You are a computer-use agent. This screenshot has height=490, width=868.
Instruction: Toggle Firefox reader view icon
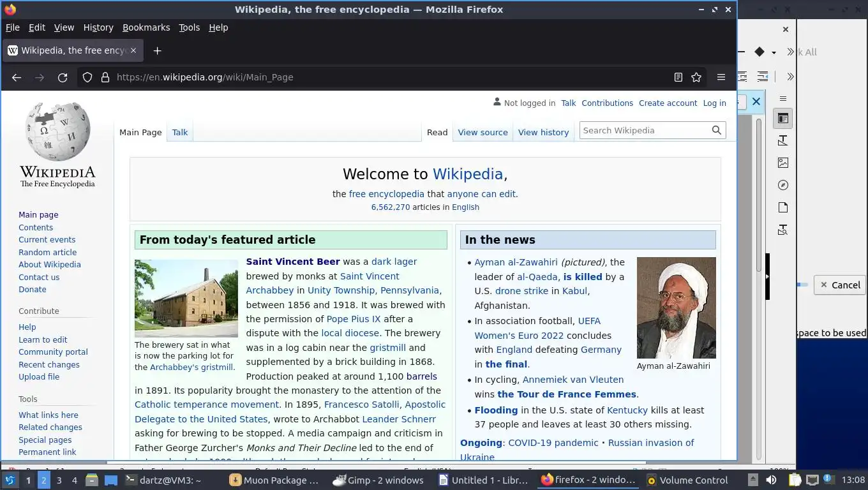point(678,77)
